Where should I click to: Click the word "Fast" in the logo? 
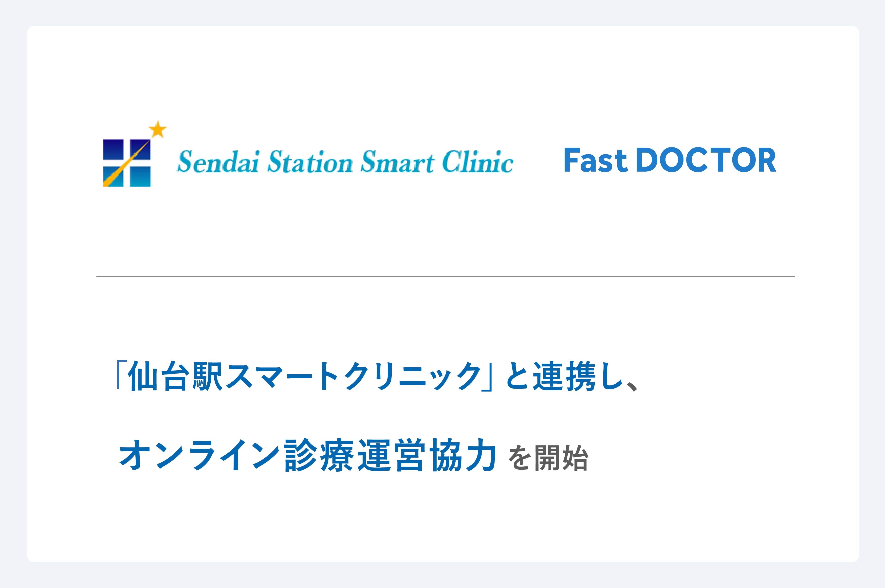point(595,160)
